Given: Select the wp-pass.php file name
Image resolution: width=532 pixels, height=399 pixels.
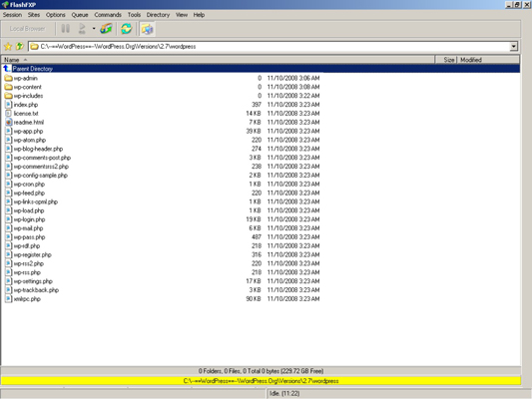Looking at the screenshot, I should tap(30, 237).
